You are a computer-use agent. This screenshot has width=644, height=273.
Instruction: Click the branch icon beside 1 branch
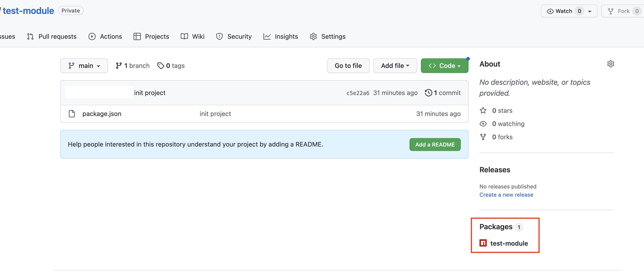[x=119, y=66]
